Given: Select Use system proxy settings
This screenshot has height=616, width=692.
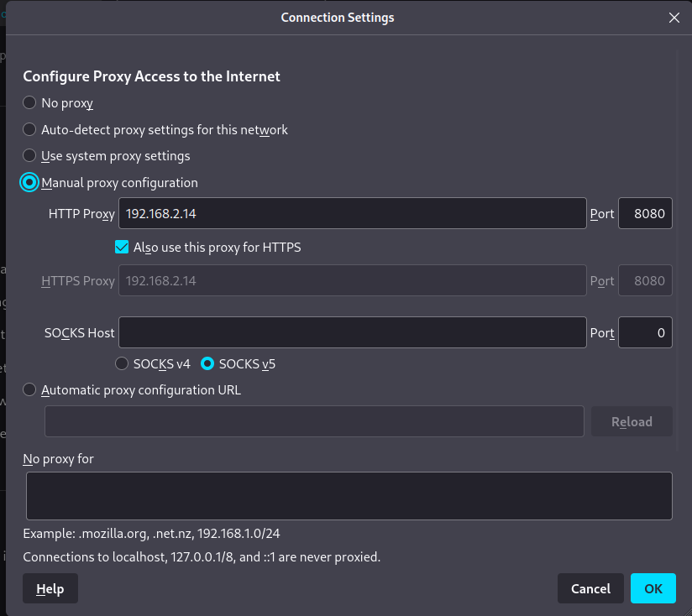Looking at the screenshot, I should [29, 155].
